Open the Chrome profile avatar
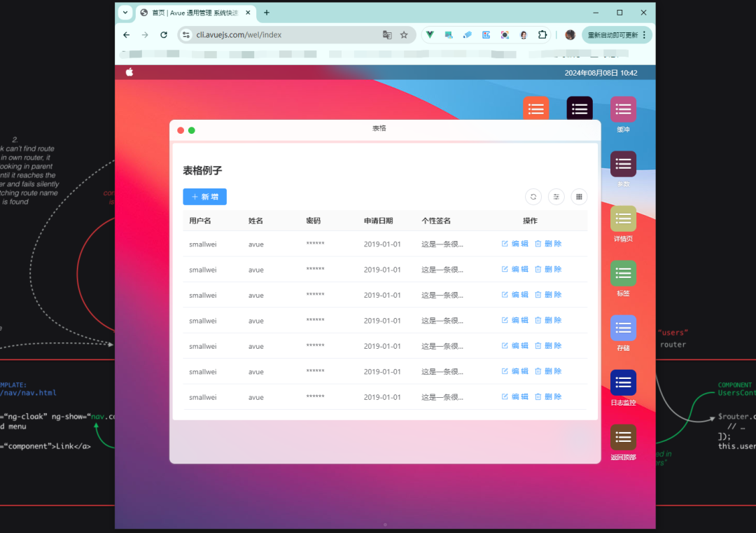The image size is (756, 533). coord(570,35)
